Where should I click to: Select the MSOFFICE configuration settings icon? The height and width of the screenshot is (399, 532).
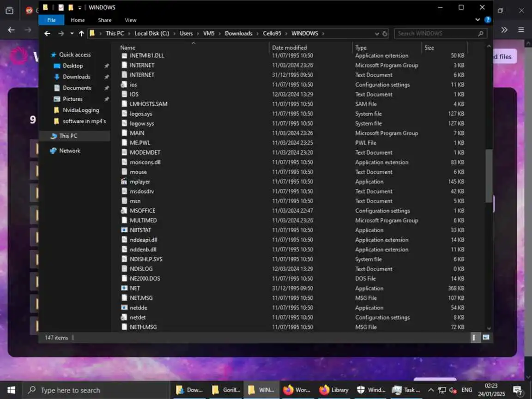[x=124, y=211]
